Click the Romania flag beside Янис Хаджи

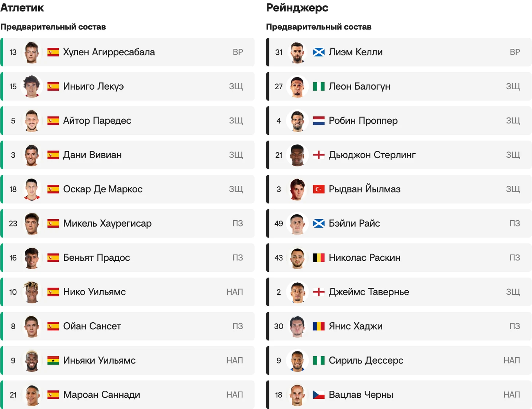319,326
